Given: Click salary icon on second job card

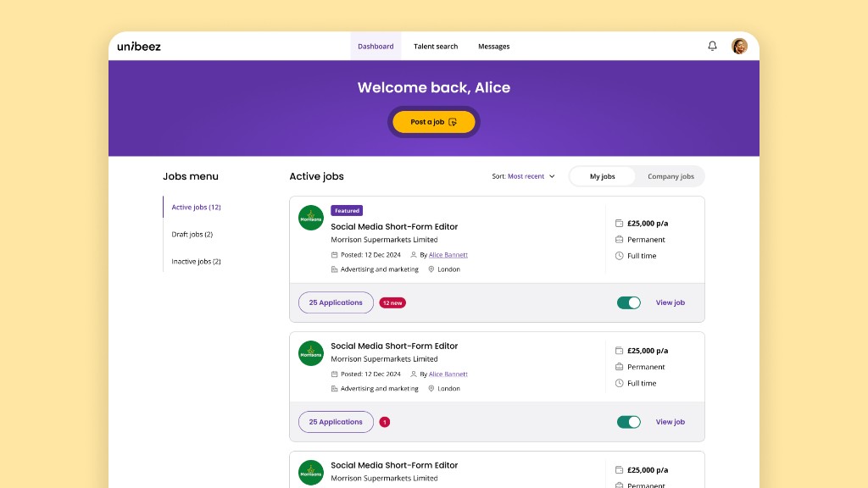Looking at the screenshot, I should (619, 350).
